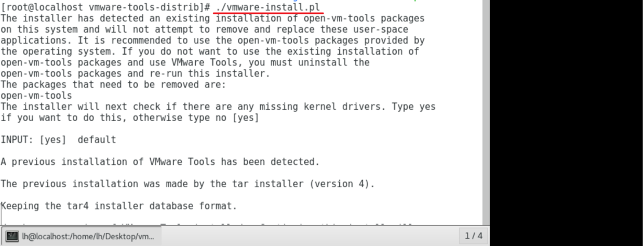This screenshot has height=246, width=644.
Task: Click the ./vmware-install.pl command text
Action: pyautogui.click(x=267, y=7)
